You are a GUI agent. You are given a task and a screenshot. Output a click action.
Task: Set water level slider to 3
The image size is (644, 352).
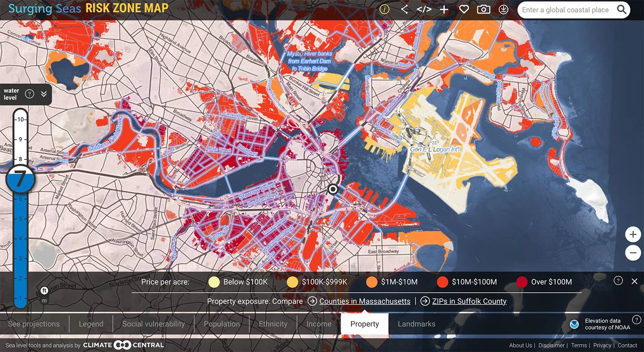click(x=20, y=258)
